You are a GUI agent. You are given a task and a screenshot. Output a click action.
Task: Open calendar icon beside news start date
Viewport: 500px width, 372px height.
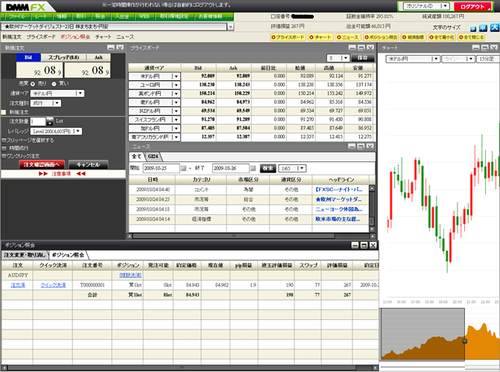pyautogui.click(x=183, y=168)
